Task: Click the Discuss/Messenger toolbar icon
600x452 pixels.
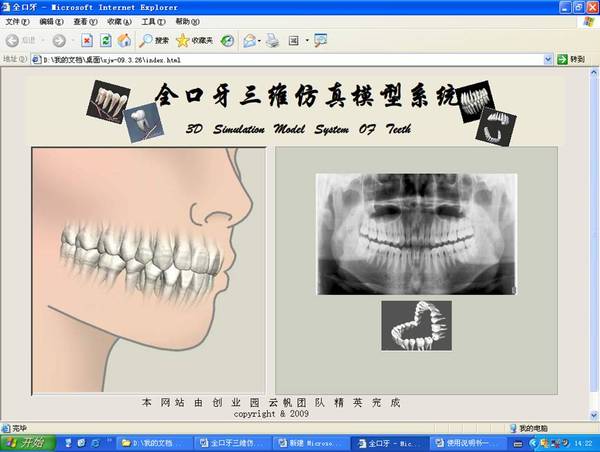Action: point(320,40)
